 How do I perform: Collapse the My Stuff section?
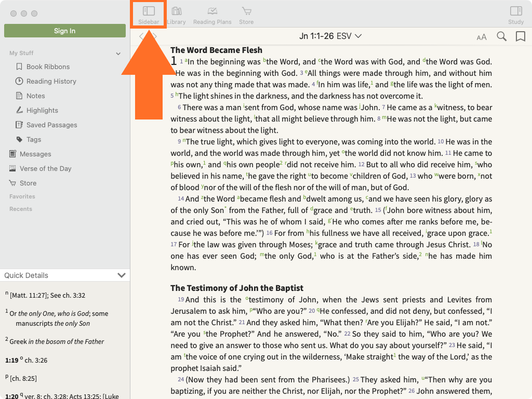(118, 54)
